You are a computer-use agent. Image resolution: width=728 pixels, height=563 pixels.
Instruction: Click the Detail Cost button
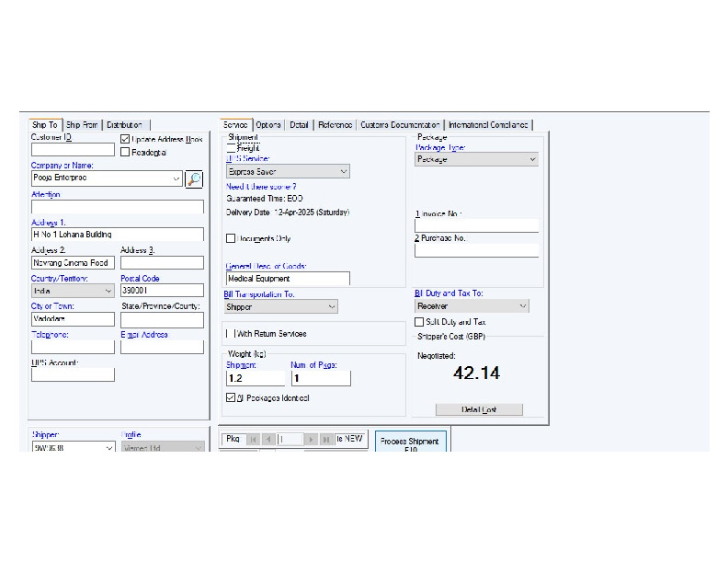pyautogui.click(x=479, y=409)
